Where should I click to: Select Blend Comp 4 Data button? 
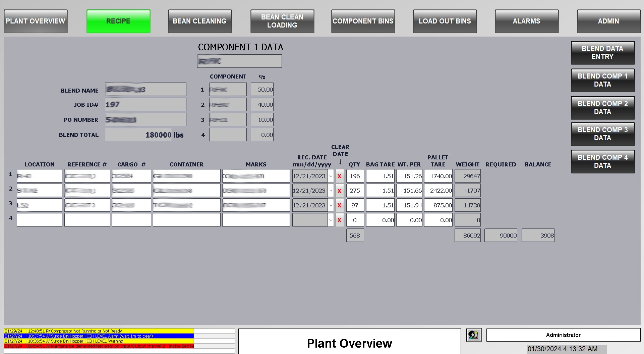[602, 161]
